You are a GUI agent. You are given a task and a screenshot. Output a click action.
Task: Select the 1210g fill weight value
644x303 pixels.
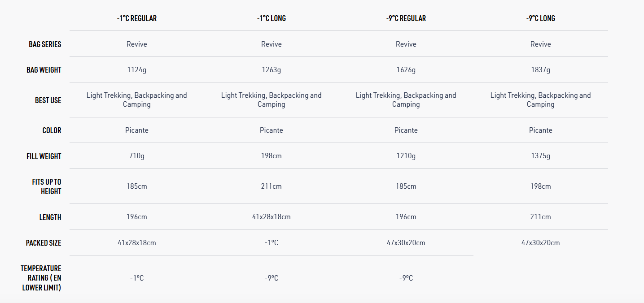[x=406, y=156]
